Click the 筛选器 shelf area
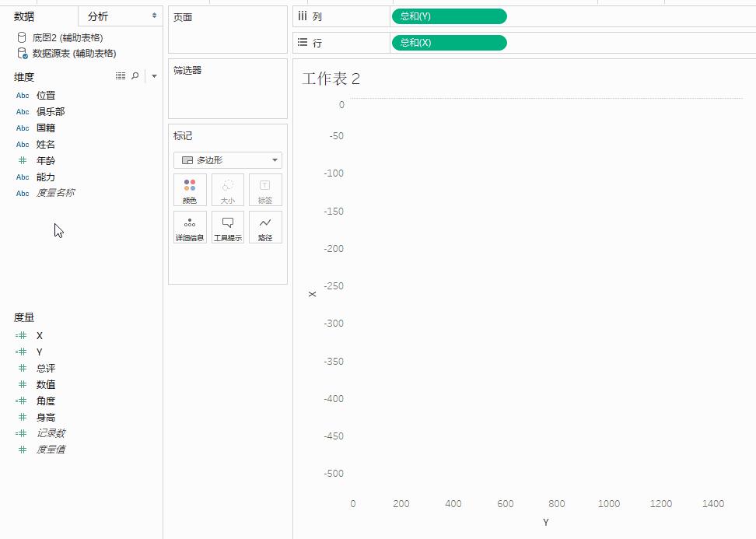The image size is (756, 539). [228, 89]
